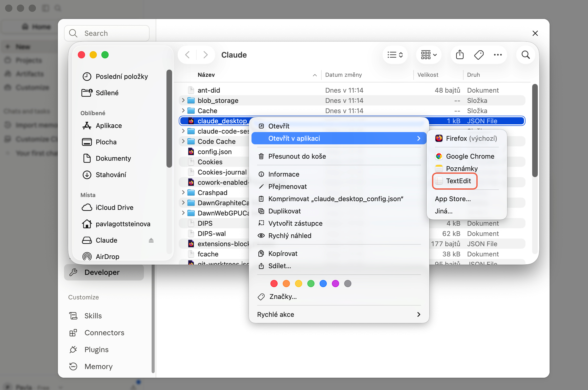Click the tag icon in Finder toolbar
The image size is (588, 390).
[479, 55]
